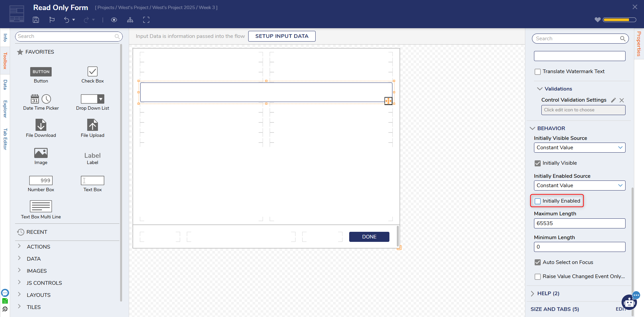Click the pencil edit icon for validation settings
Screen dimensions: 644x317
click(x=613, y=100)
